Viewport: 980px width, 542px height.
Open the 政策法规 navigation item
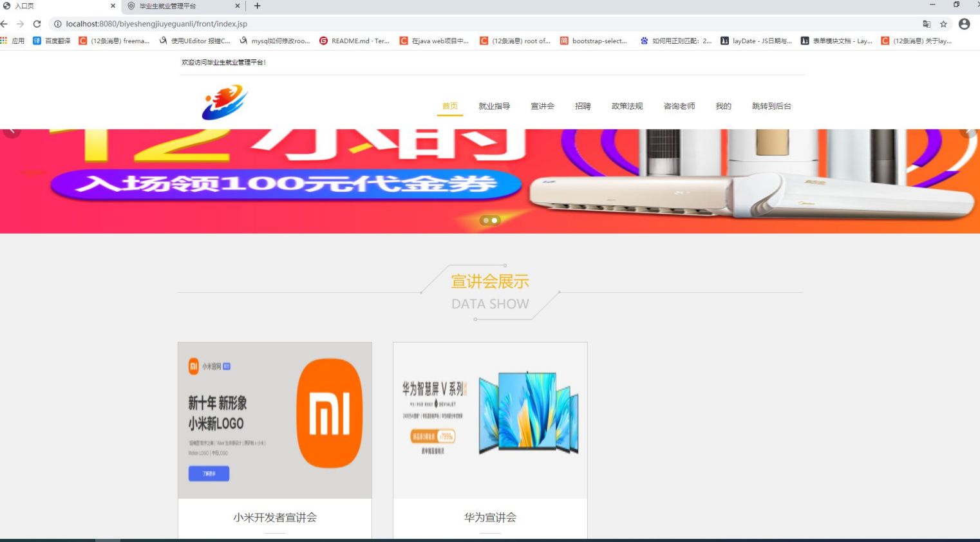[x=627, y=106]
